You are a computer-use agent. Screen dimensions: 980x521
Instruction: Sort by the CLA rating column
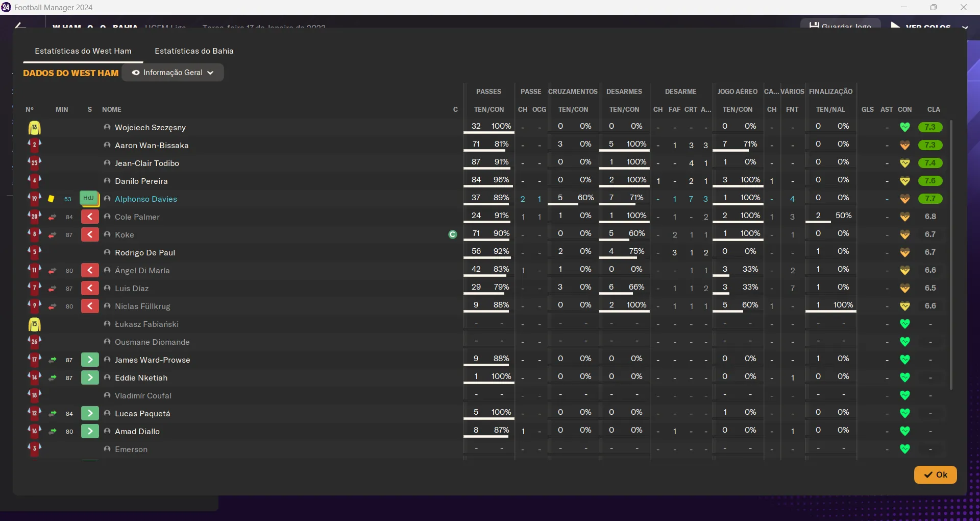pyautogui.click(x=934, y=109)
